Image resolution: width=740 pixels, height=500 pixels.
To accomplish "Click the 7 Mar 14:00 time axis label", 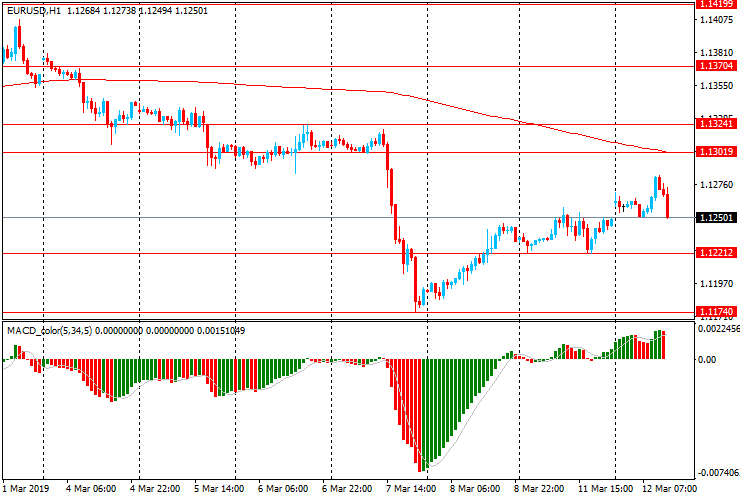I will pos(412,490).
